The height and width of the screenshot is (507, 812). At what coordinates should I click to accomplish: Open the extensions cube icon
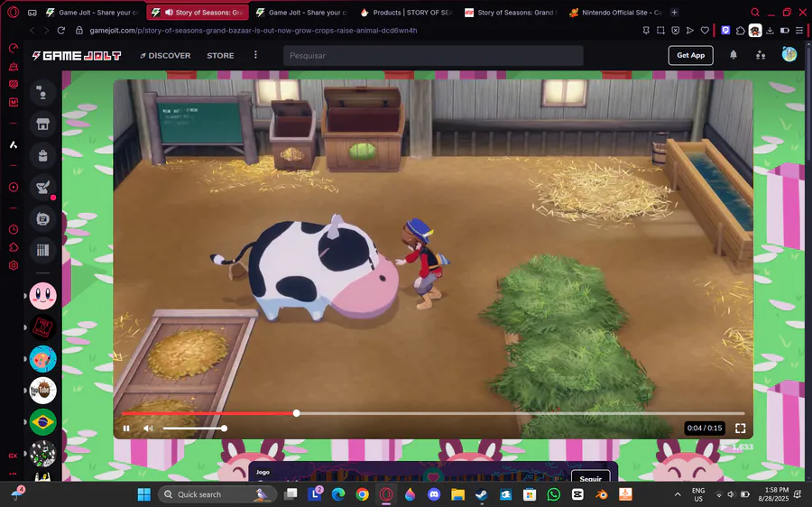point(741,31)
